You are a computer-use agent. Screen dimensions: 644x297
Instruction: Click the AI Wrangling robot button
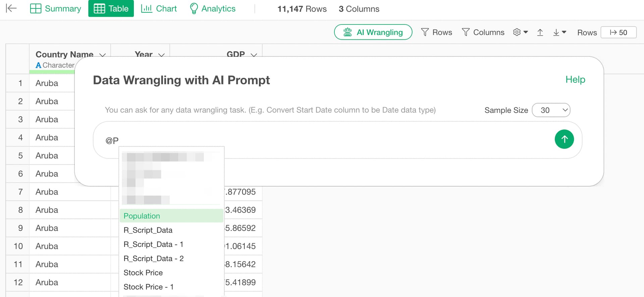coord(373,32)
